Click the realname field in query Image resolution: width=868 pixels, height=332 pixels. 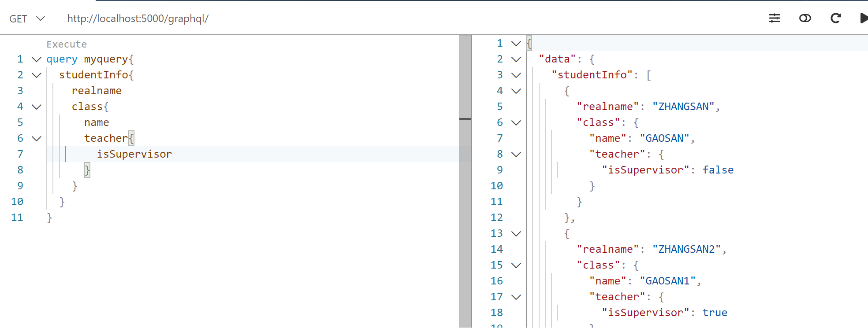[97, 91]
